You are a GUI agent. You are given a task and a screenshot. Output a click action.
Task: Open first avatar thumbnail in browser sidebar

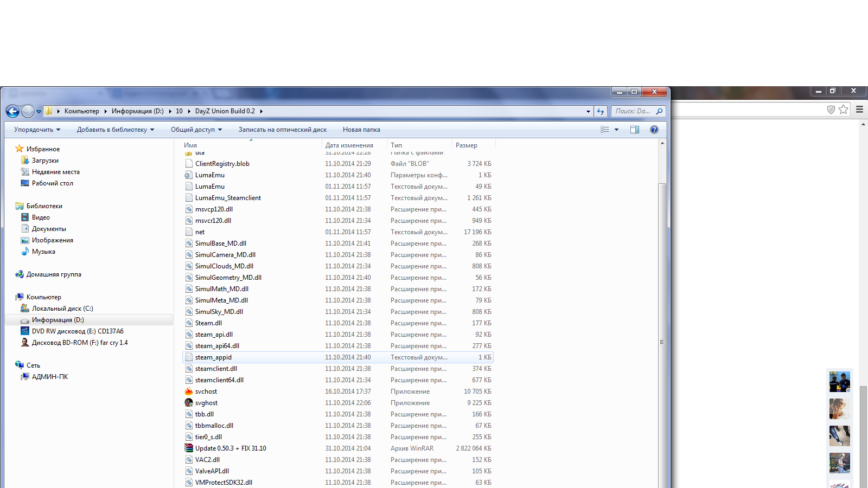839,382
